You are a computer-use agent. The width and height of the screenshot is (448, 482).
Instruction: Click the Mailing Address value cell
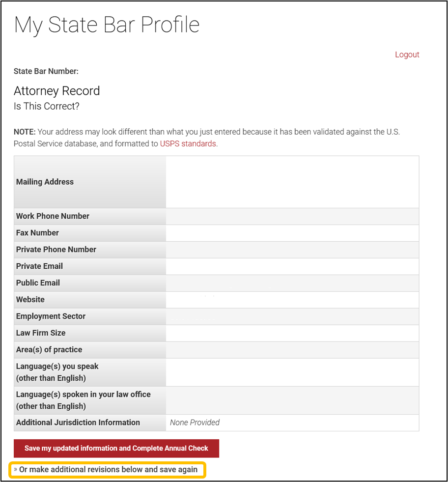click(292, 181)
